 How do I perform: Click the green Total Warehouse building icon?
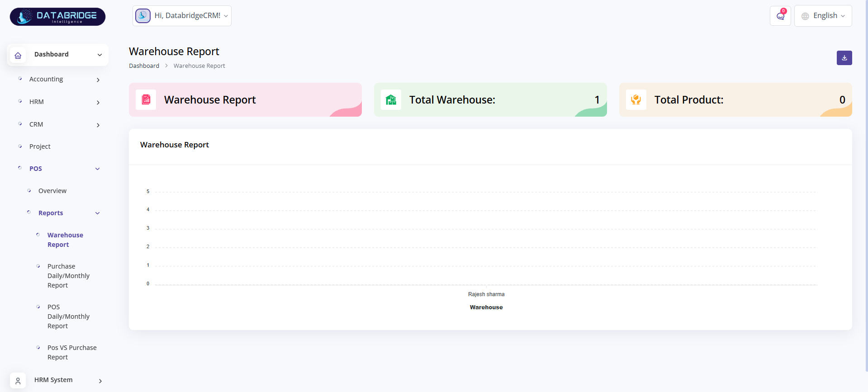click(x=391, y=99)
